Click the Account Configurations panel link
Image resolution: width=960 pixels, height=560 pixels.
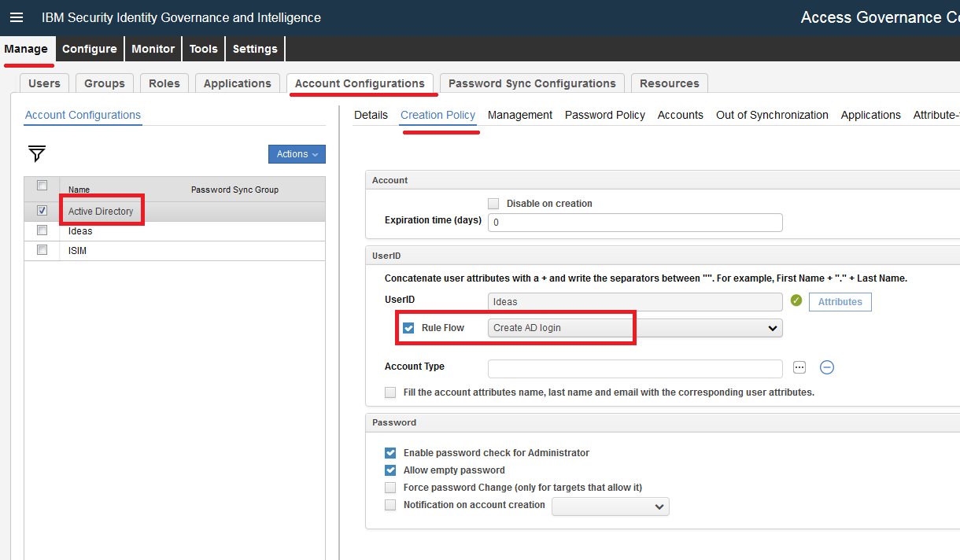click(x=83, y=115)
